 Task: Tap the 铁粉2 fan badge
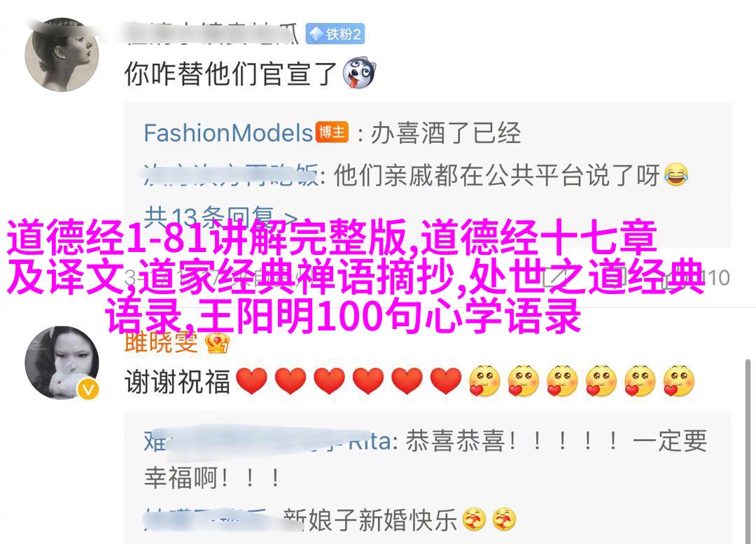point(335,34)
